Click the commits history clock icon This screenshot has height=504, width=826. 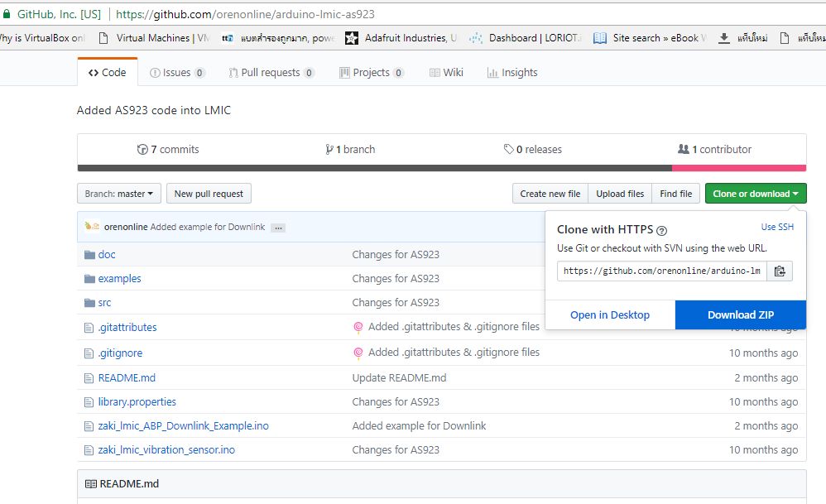(142, 150)
